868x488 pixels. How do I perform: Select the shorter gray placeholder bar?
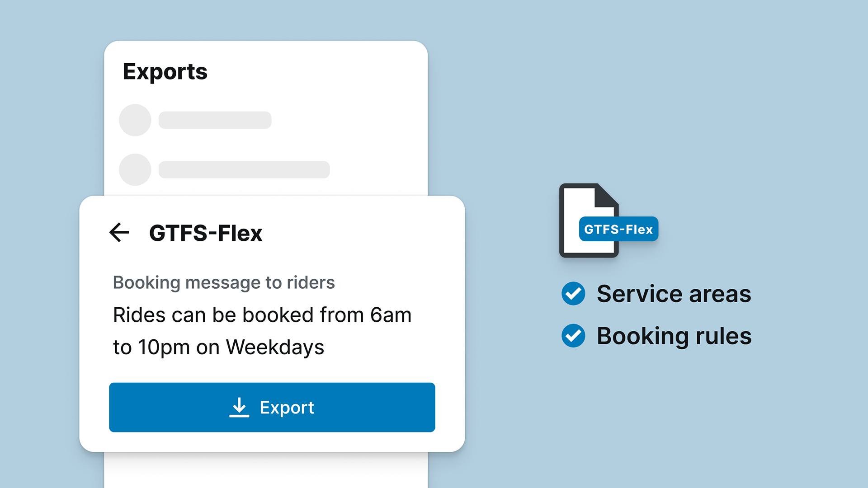pyautogui.click(x=215, y=120)
